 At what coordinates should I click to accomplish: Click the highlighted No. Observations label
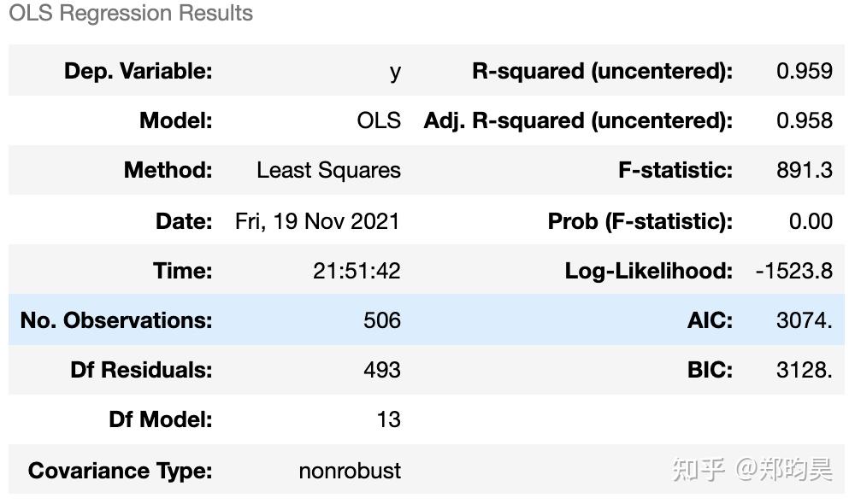(116, 320)
